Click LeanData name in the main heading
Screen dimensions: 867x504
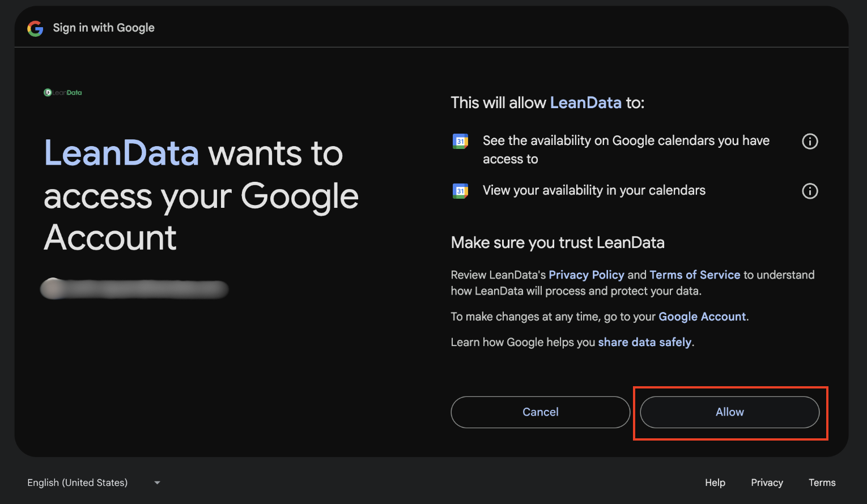[x=122, y=153]
